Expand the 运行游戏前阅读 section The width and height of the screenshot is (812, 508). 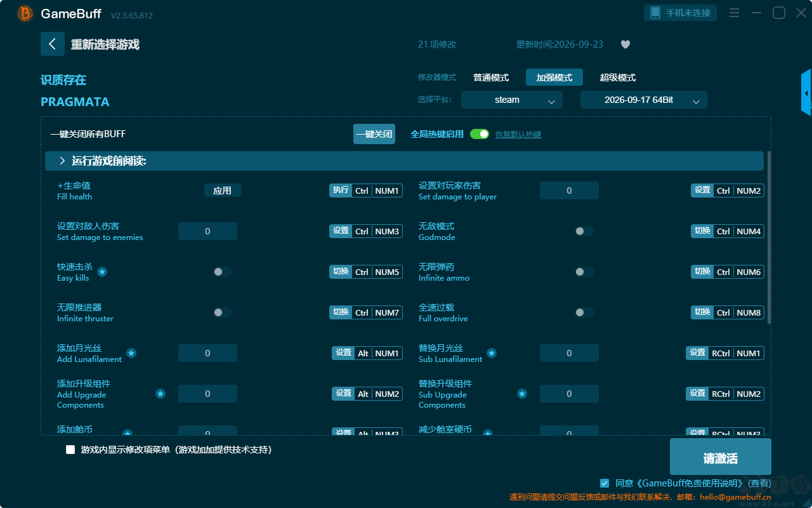coord(404,161)
